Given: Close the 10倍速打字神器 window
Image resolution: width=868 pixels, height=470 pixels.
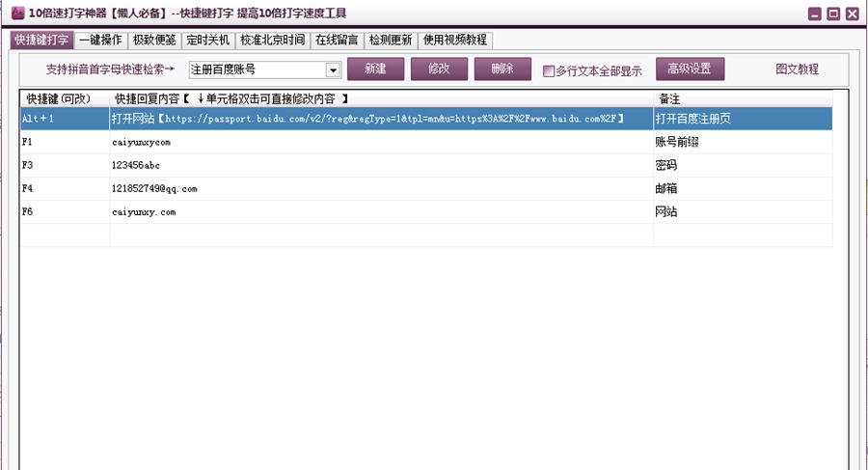Looking at the screenshot, I should (852, 14).
